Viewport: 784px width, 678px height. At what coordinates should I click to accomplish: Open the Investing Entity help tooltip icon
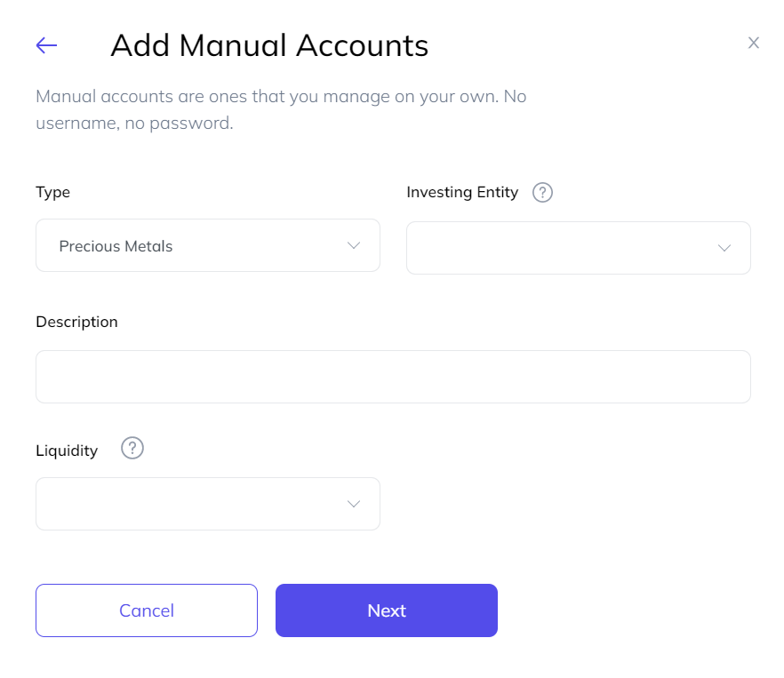click(542, 193)
